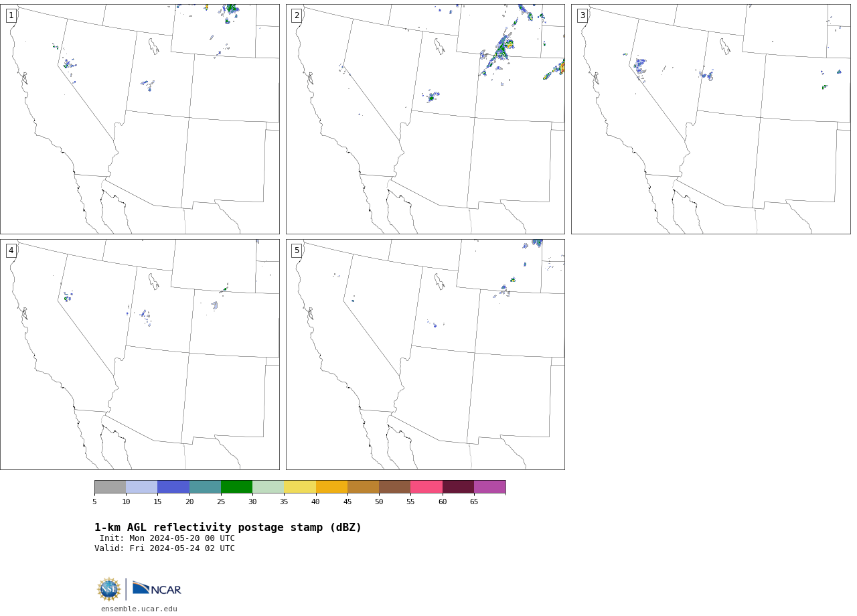Click the panel label number 4
Screen dimensions: 857x616
(11, 250)
